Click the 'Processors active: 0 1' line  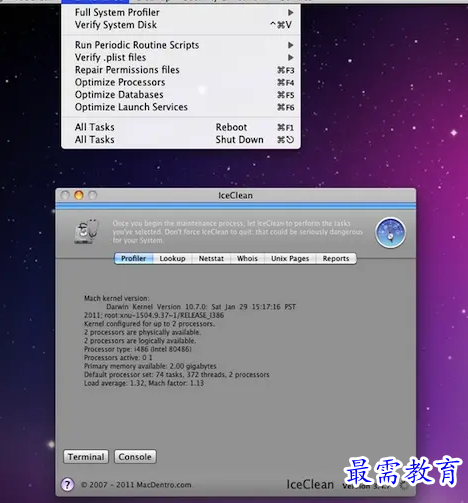click(118, 357)
